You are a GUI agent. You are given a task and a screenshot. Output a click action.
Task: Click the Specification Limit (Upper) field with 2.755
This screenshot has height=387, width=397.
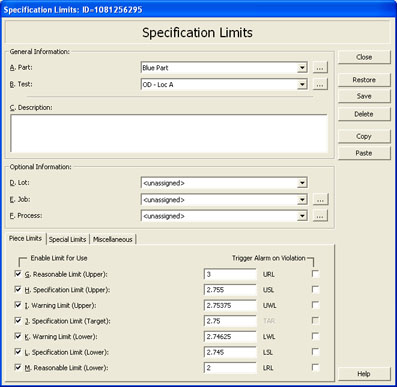coord(230,290)
